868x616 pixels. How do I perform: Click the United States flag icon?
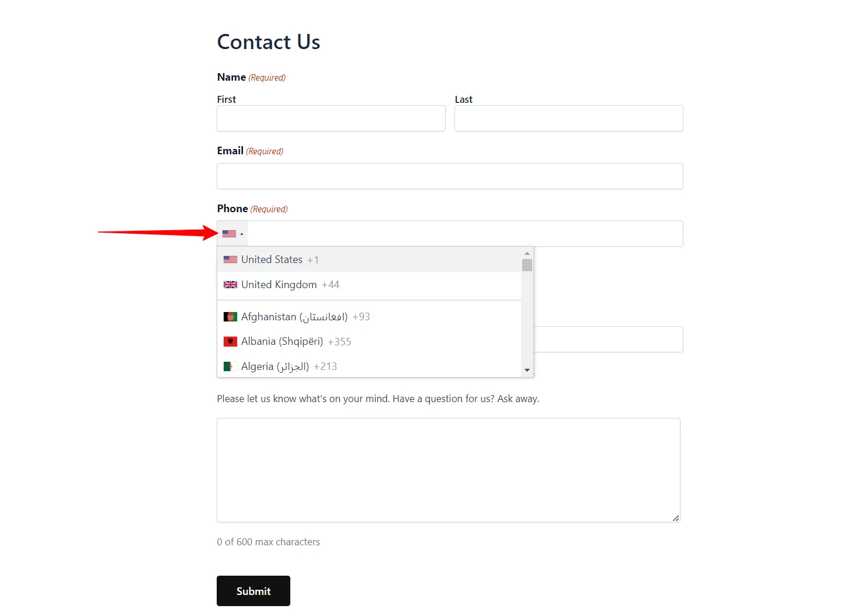coord(230,259)
